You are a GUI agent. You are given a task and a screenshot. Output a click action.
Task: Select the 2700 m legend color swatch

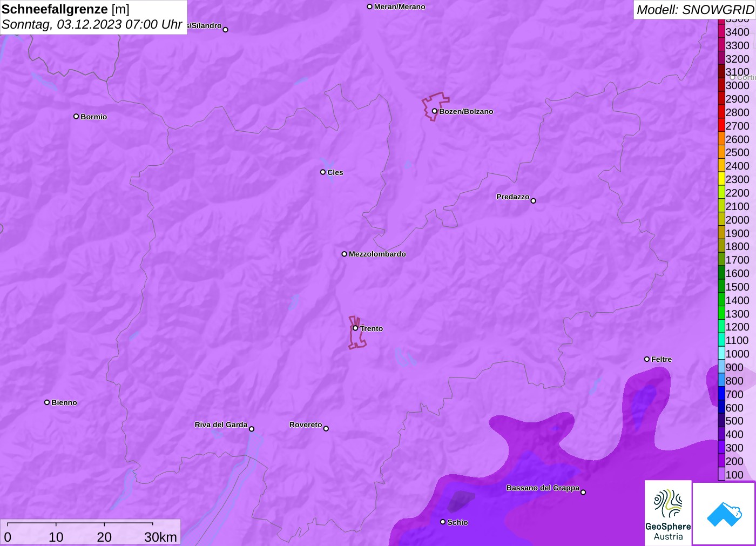pos(721,126)
